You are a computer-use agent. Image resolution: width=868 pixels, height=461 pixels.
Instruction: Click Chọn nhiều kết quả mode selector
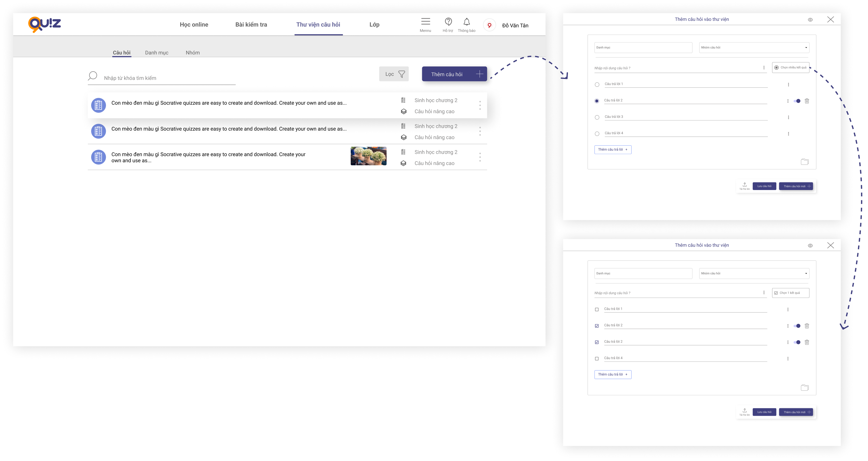790,67
